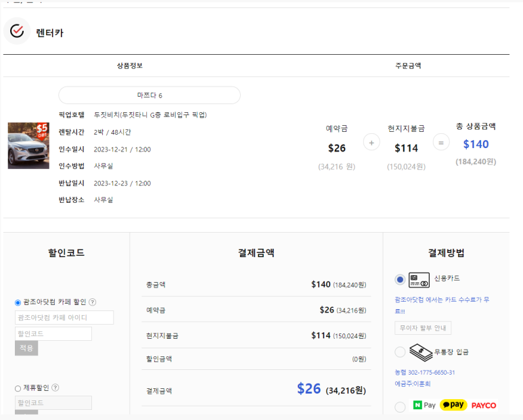Click the checkmark icon beside 렌터카
Screen dimensions: 523x420
(x=17, y=31)
